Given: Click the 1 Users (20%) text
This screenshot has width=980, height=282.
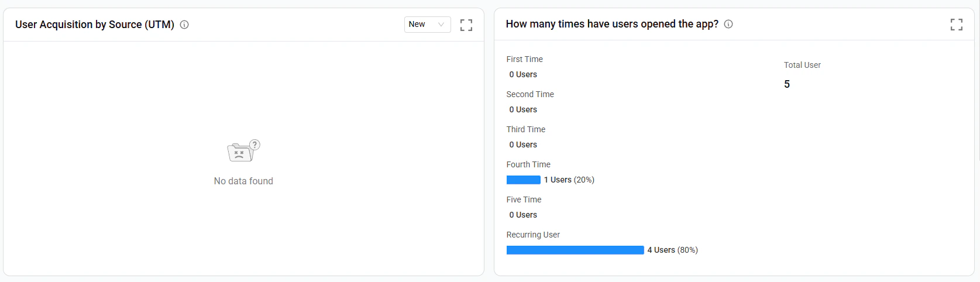Looking at the screenshot, I should tap(569, 180).
